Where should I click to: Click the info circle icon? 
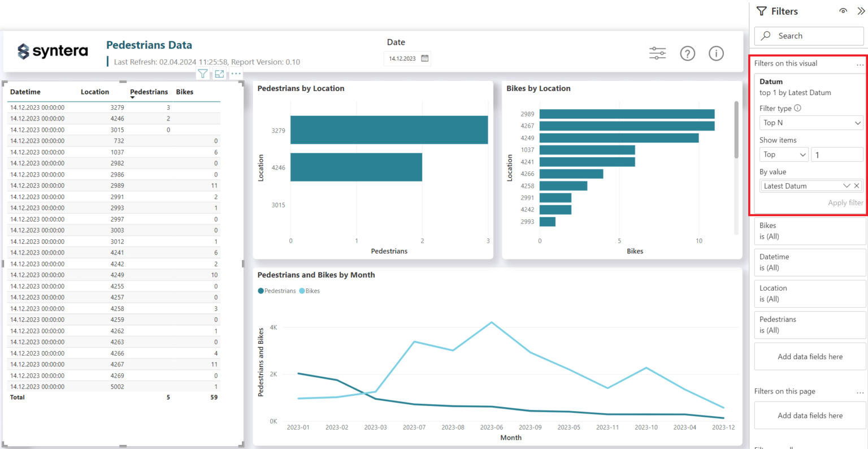[x=716, y=53]
